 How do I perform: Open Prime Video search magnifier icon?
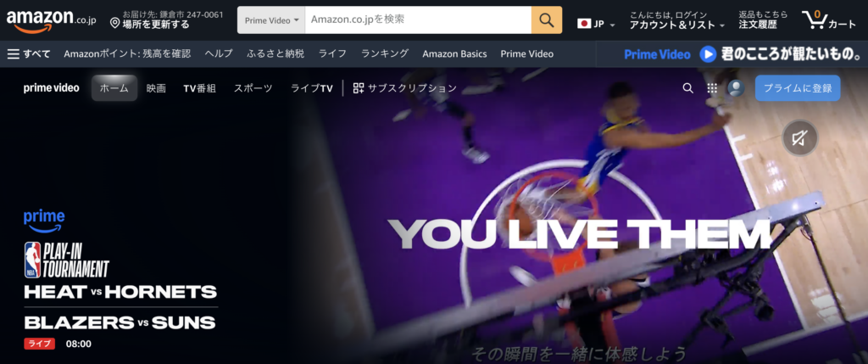click(687, 88)
